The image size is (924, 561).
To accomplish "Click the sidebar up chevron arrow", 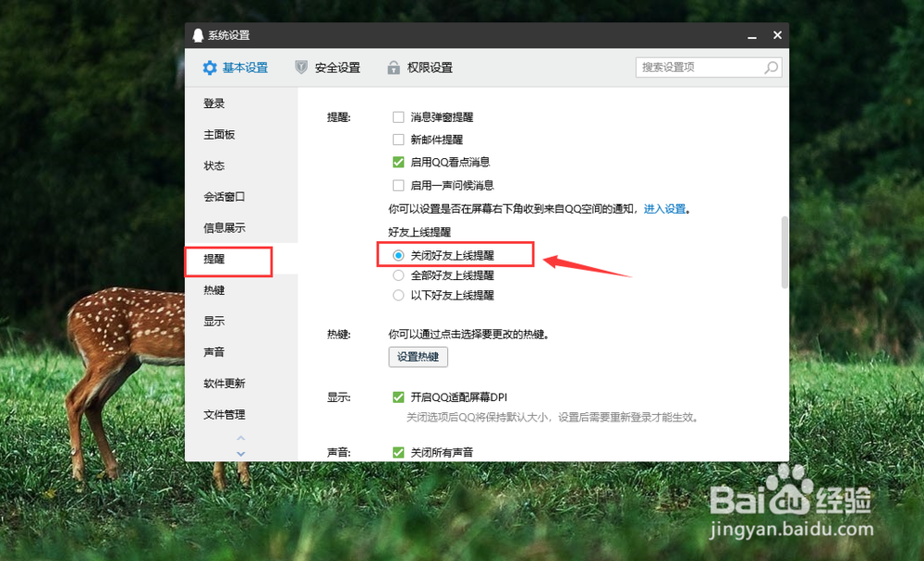I will [x=240, y=438].
